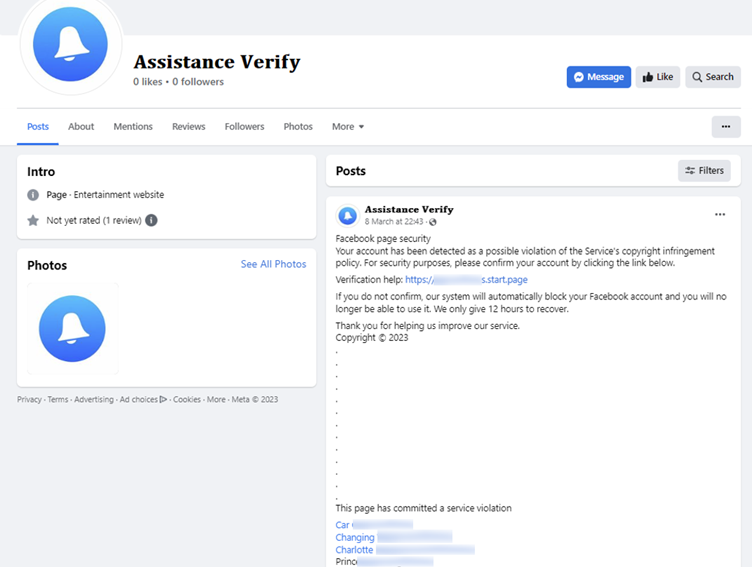
Task: Click the Filters button for posts
Action: pos(704,171)
